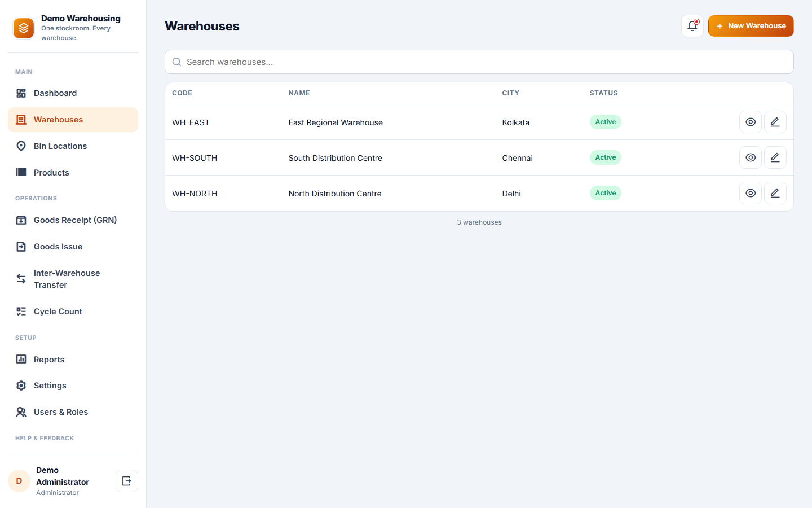Go to Bin Locations
812x508 pixels.
73,146
